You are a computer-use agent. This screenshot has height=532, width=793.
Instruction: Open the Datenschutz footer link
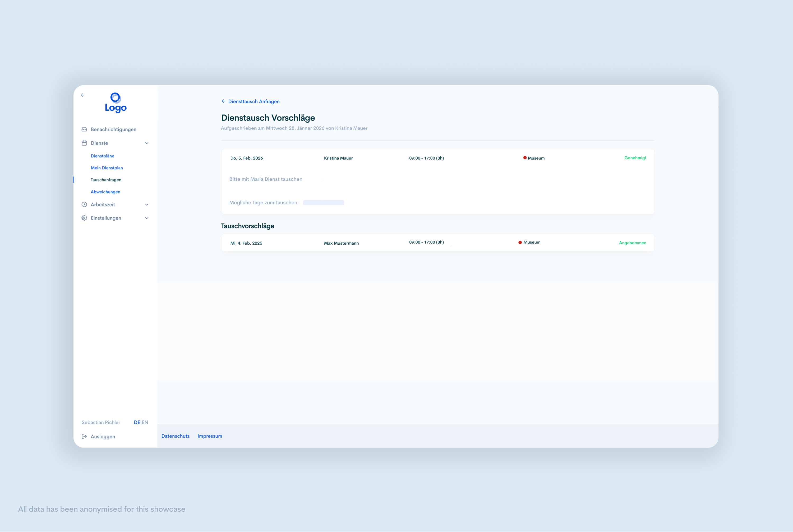click(x=175, y=436)
